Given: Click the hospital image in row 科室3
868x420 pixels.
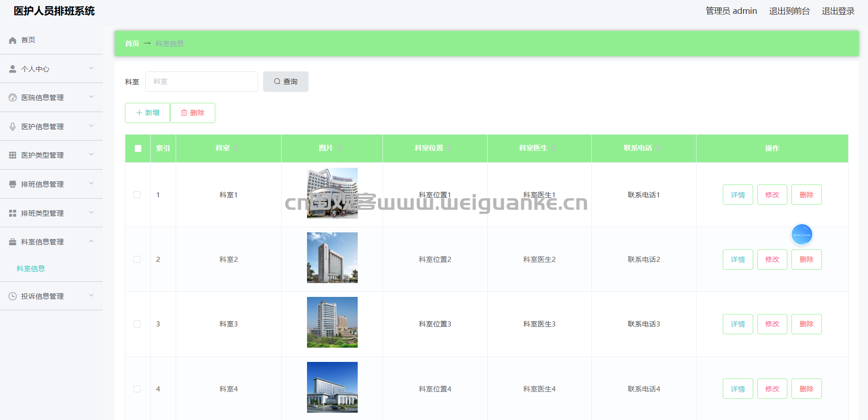Looking at the screenshot, I should click(332, 322).
